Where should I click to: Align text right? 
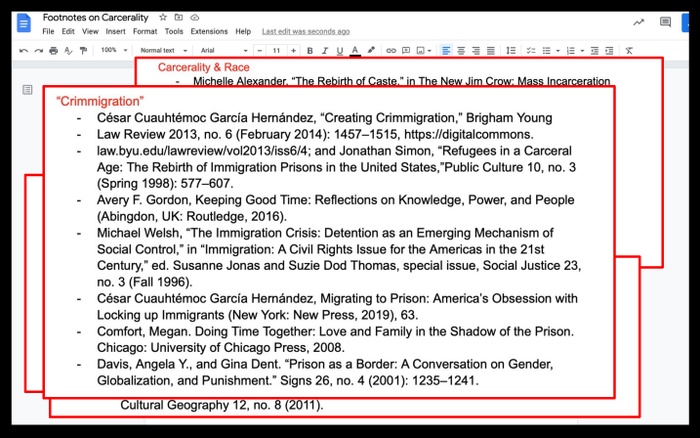click(476, 51)
